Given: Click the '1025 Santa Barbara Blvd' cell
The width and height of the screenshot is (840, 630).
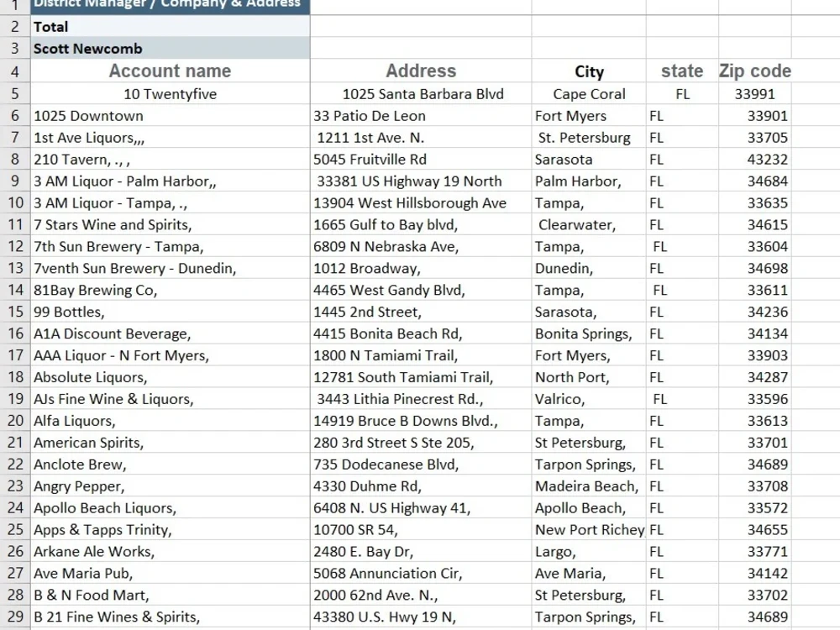Looking at the screenshot, I should pyautogui.click(x=421, y=94).
